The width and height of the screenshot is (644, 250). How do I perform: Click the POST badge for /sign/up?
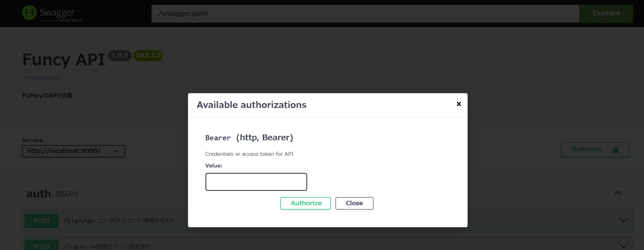[x=42, y=221]
